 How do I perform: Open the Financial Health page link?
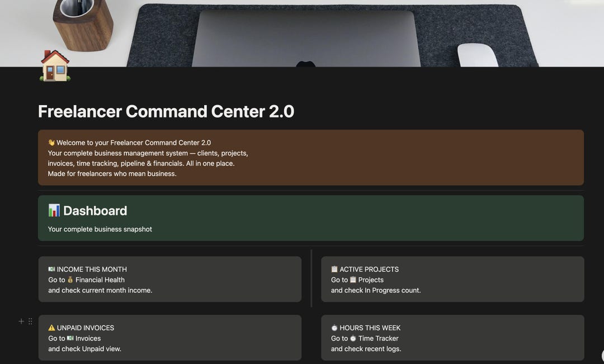tap(96, 280)
